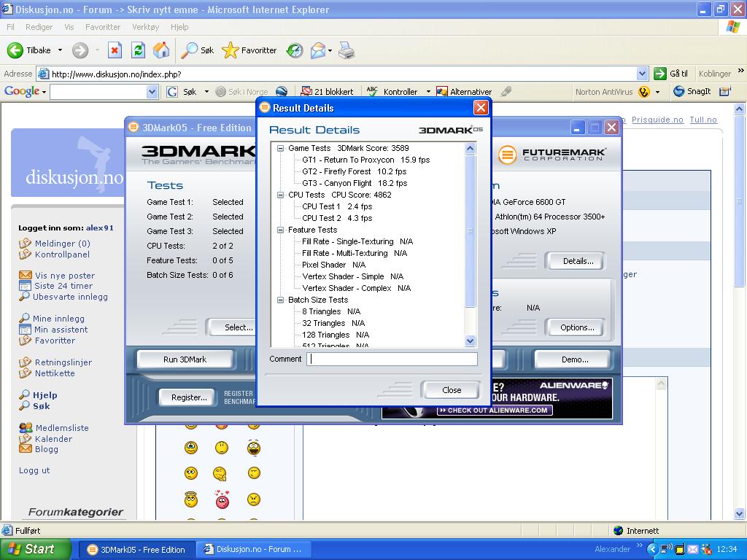Open the Favoritter menu in menu bar
This screenshot has width=747, height=560.
(103, 27)
